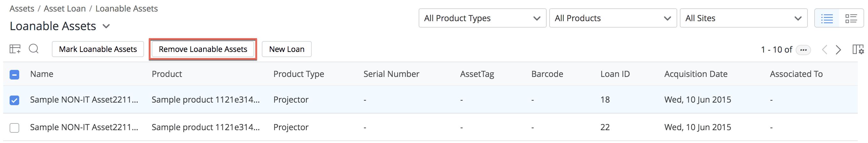The width and height of the screenshot is (868, 143).
Task: Click the table settings icon with plus
Action: tap(15, 49)
